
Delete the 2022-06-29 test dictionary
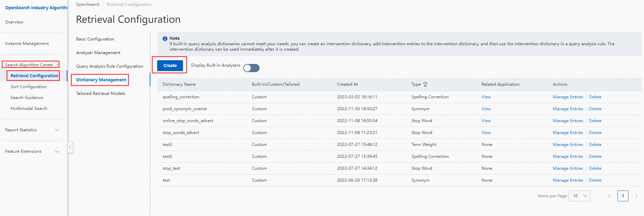(x=595, y=180)
